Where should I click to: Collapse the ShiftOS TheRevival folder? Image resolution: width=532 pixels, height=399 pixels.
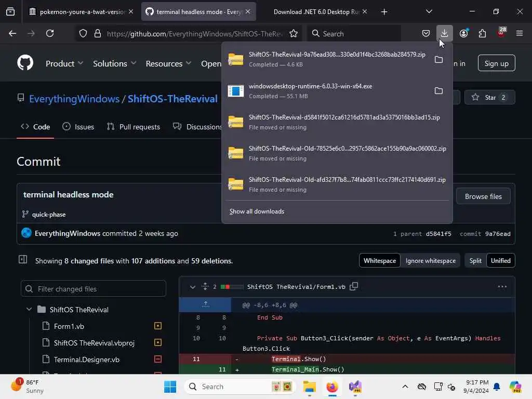tap(29, 310)
